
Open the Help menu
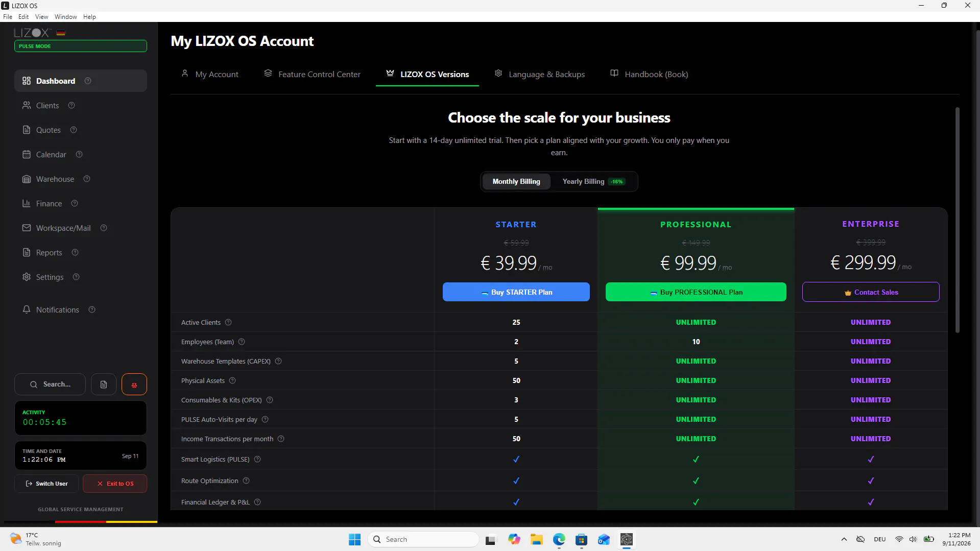(x=89, y=17)
